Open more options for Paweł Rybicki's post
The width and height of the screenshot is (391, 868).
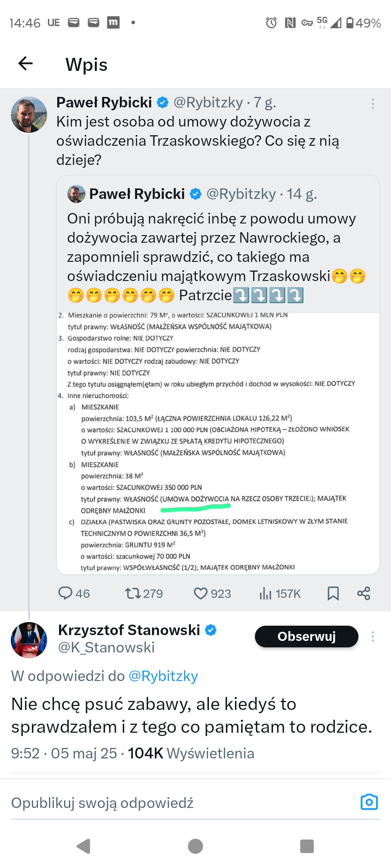[373, 104]
